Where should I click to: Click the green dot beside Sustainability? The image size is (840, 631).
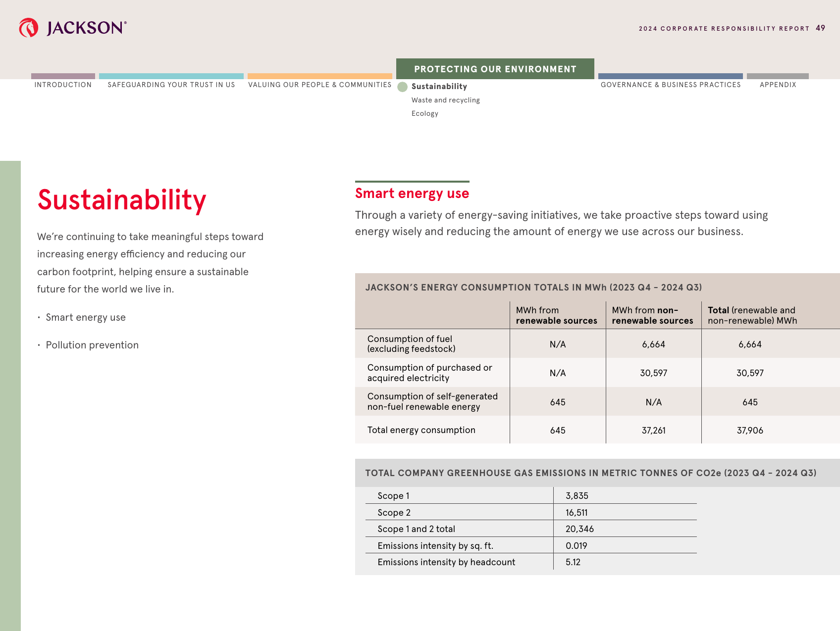click(x=403, y=87)
